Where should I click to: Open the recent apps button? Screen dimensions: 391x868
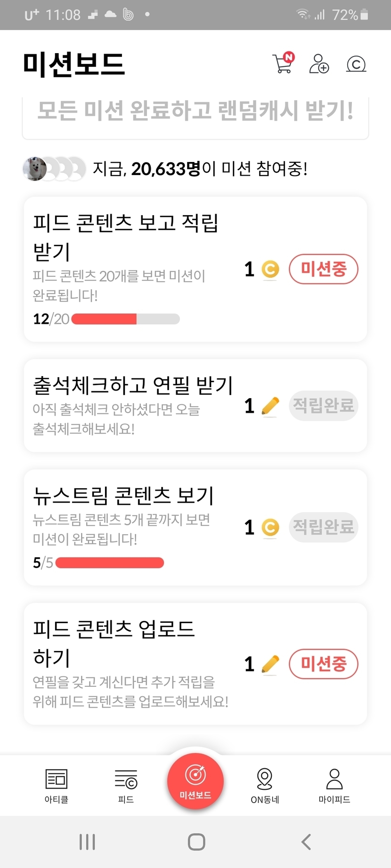(87, 842)
